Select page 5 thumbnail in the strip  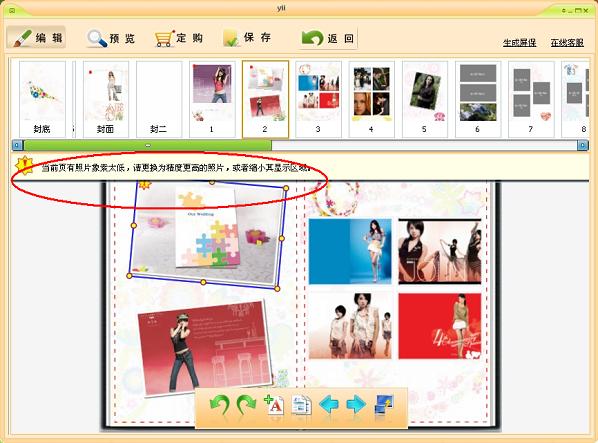424,99
